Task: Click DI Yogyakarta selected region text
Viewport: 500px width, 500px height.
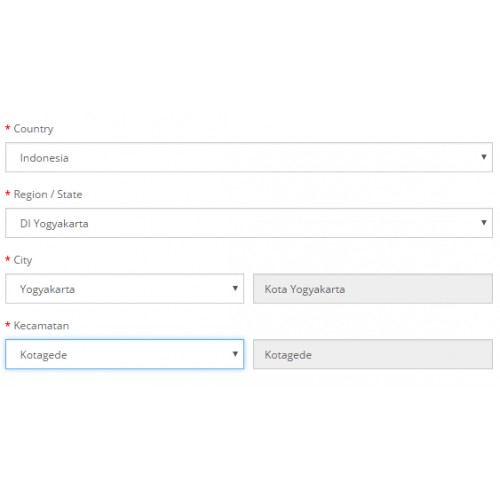Action: click(x=54, y=224)
